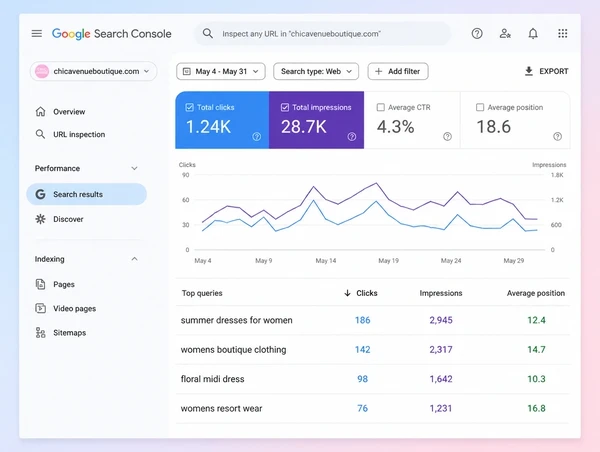This screenshot has width=600, height=452.
Task: Select Search results in the sidebar
Action: click(86, 194)
